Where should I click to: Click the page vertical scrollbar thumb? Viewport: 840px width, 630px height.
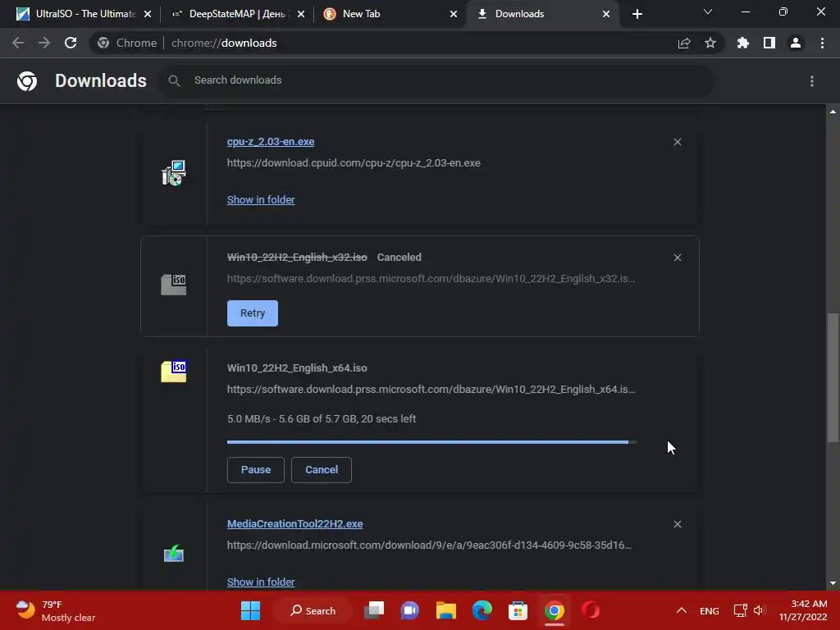(833, 377)
